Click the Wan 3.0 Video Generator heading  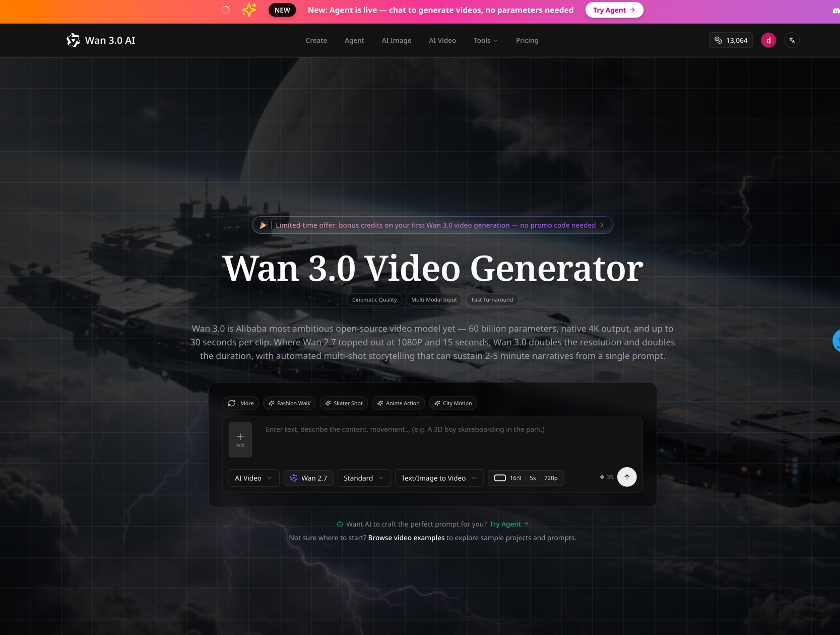(433, 268)
